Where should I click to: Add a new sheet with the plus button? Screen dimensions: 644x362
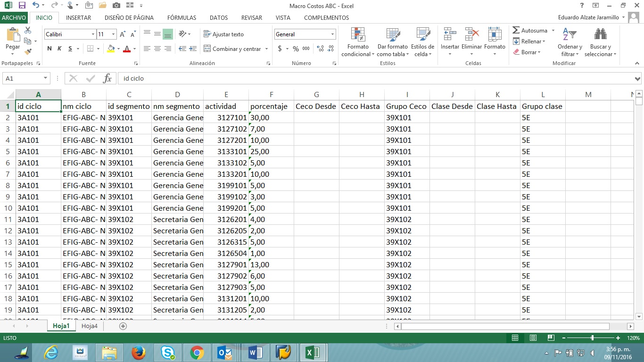[122, 326]
